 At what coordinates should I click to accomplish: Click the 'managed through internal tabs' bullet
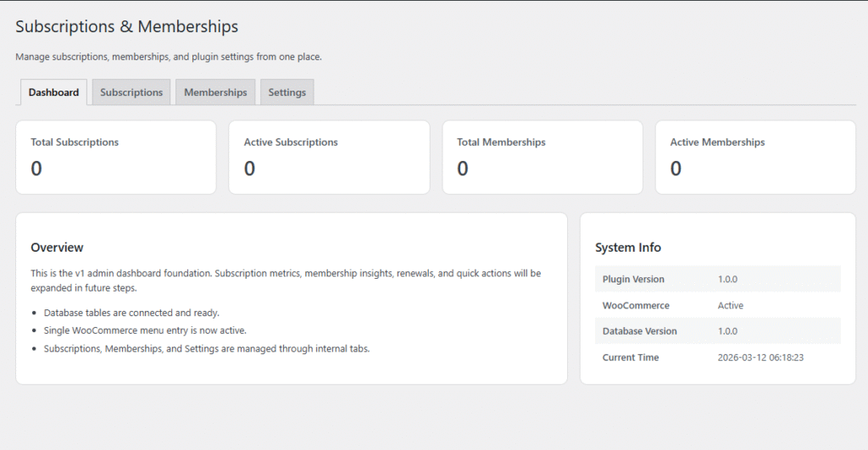tap(207, 348)
